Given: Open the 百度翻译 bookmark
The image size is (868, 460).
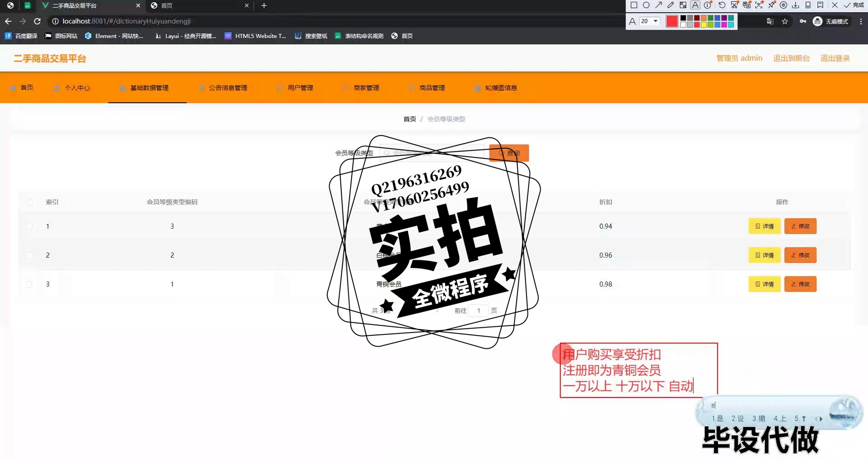Looking at the screenshot, I should point(21,36).
